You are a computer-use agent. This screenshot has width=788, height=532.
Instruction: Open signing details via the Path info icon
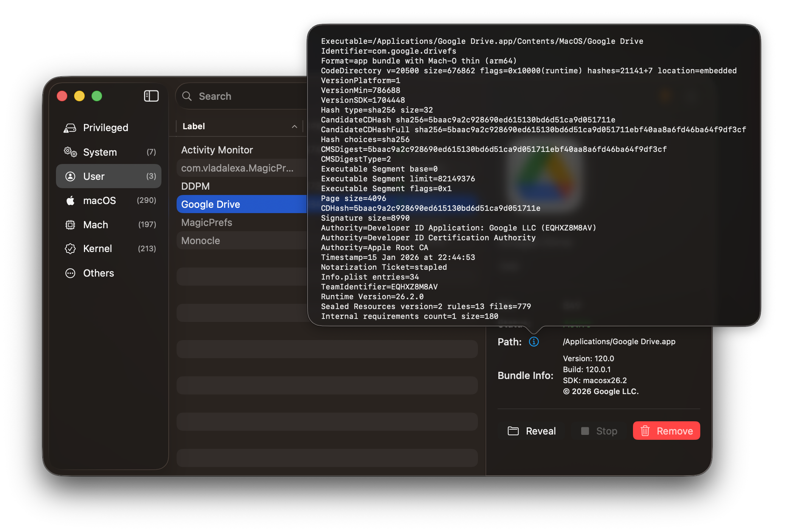(534, 342)
